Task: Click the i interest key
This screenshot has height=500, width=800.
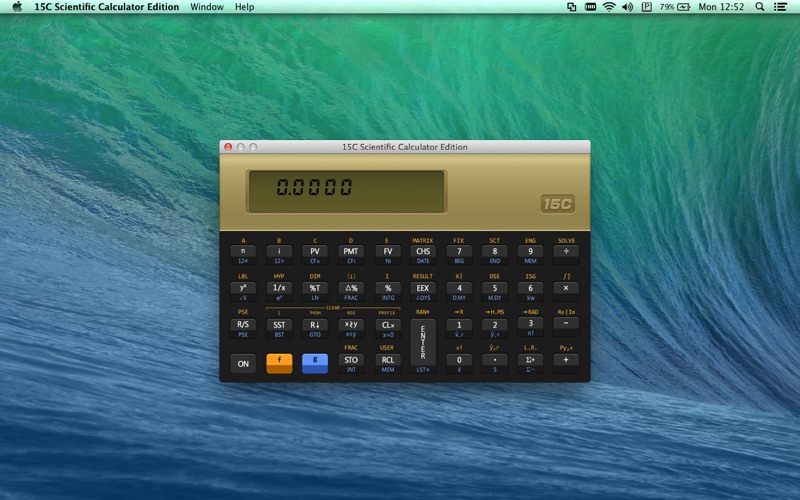Action: coord(279,254)
